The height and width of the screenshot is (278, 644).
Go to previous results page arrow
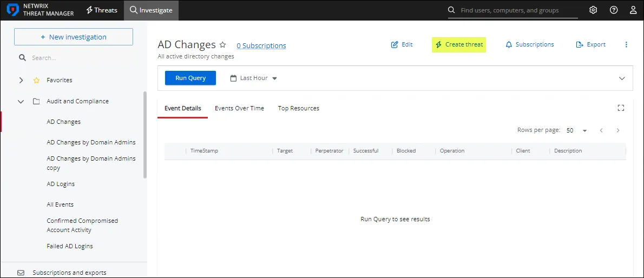601,130
